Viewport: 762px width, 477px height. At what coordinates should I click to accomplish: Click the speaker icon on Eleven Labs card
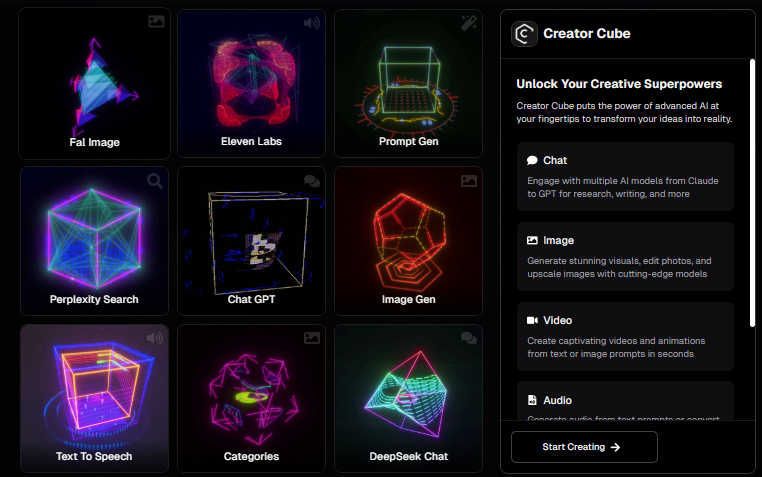tap(312, 23)
